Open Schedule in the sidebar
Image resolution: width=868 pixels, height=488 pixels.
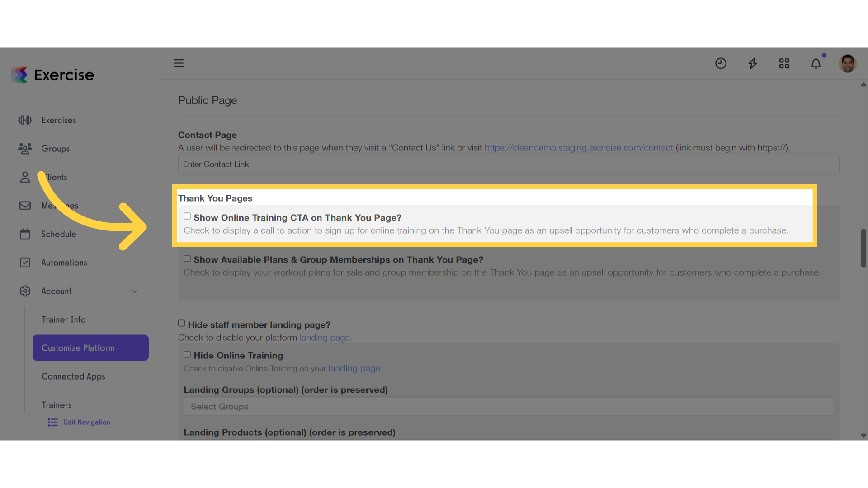(59, 234)
